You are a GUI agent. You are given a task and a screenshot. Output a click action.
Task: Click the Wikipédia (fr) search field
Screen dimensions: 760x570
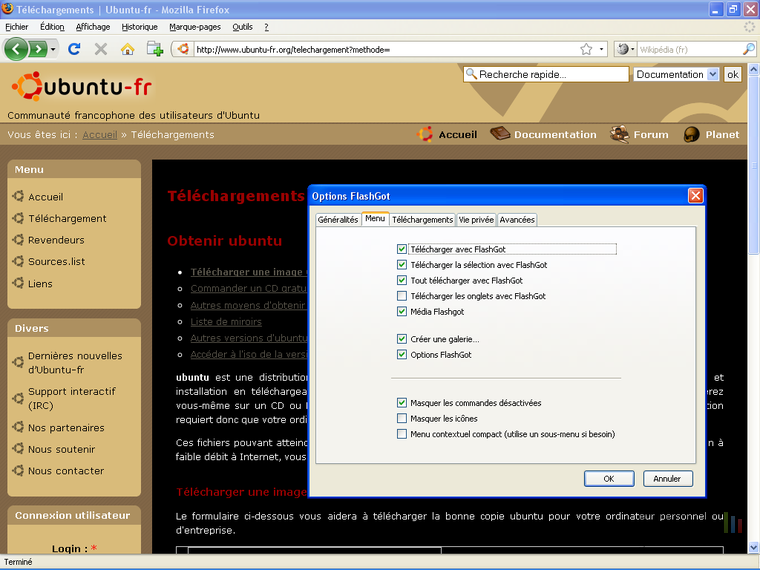coord(690,49)
